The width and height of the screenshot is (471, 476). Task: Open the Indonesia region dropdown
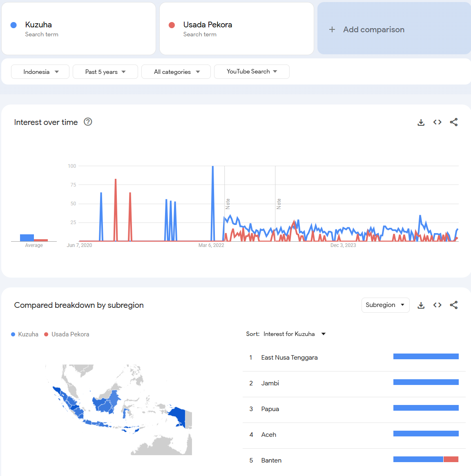[x=40, y=72]
